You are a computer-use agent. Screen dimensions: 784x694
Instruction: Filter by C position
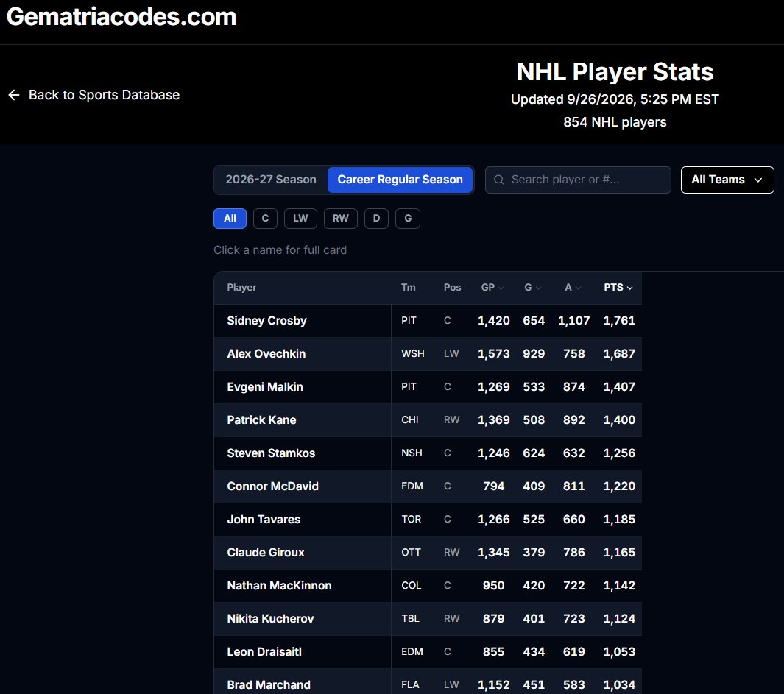click(266, 219)
